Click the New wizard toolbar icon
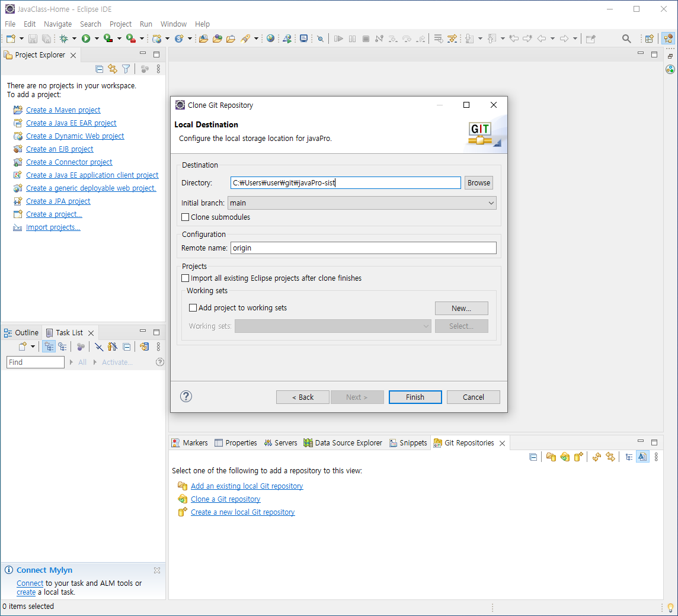The image size is (678, 616). coord(11,38)
